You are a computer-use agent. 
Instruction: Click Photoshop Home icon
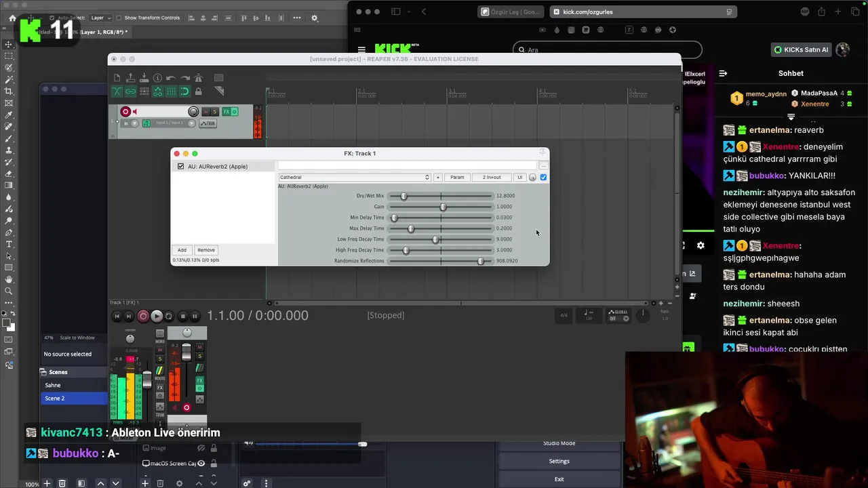(x=12, y=18)
